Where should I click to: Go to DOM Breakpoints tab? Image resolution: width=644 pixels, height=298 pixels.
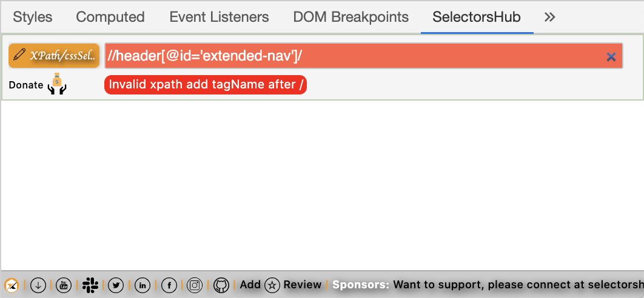(351, 17)
